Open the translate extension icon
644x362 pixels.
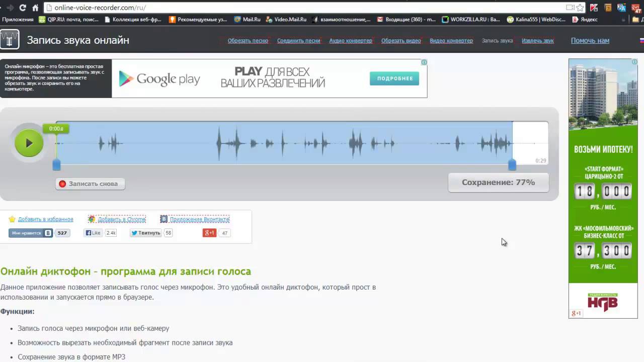point(622,8)
